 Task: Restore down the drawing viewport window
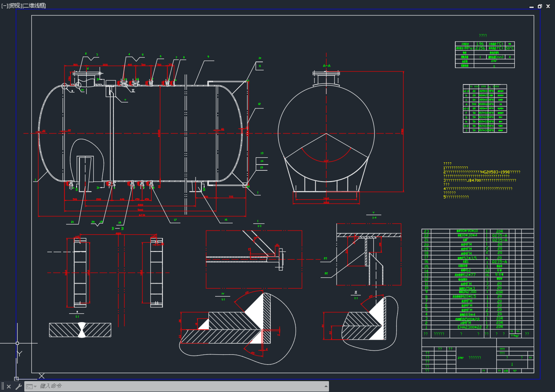[x=540, y=6]
